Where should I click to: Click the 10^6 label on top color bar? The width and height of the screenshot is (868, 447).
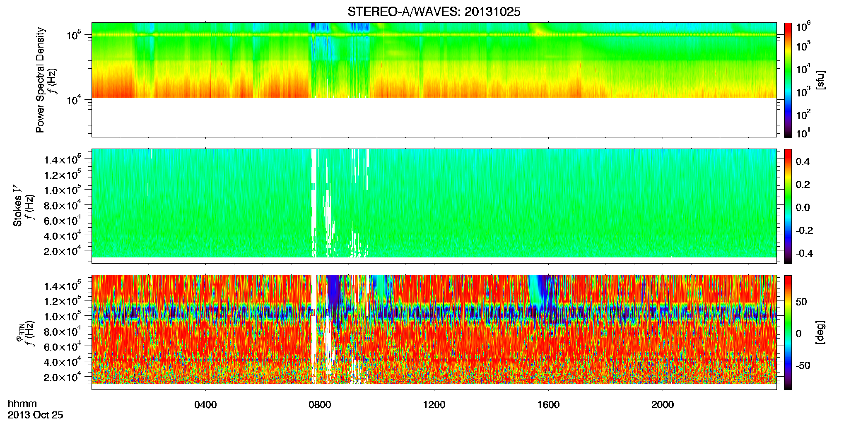coord(803,27)
